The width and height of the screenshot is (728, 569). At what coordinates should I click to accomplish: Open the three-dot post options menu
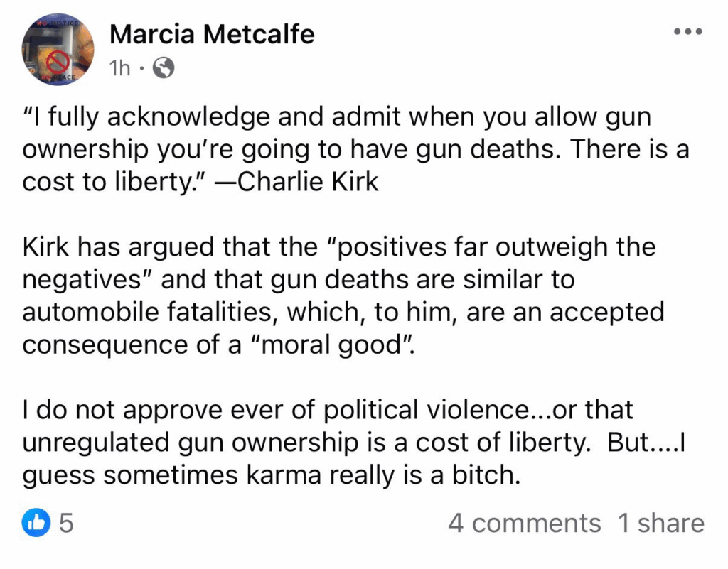pyautogui.click(x=687, y=33)
